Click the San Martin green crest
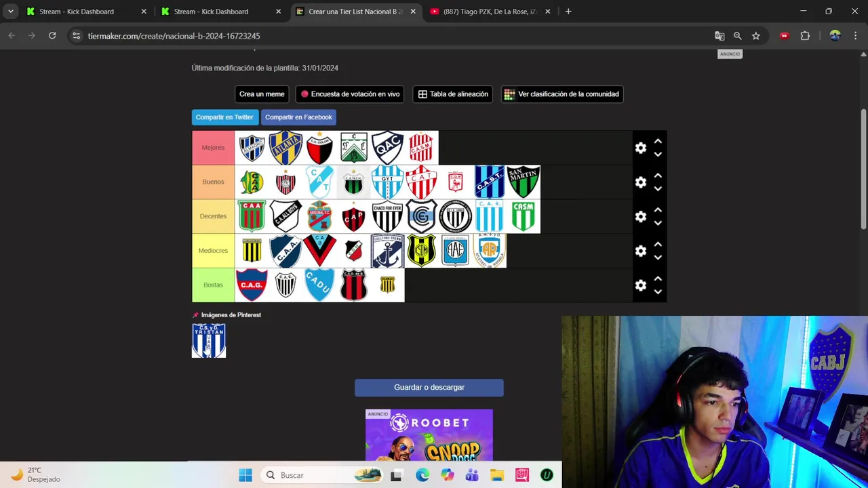Viewport: 868px width, 488px height. (523, 182)
